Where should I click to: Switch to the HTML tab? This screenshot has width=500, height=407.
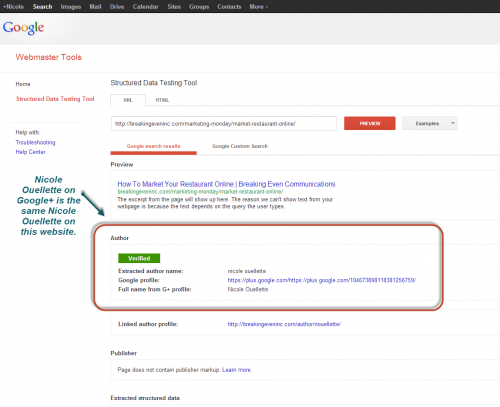(x=162, y=100)
